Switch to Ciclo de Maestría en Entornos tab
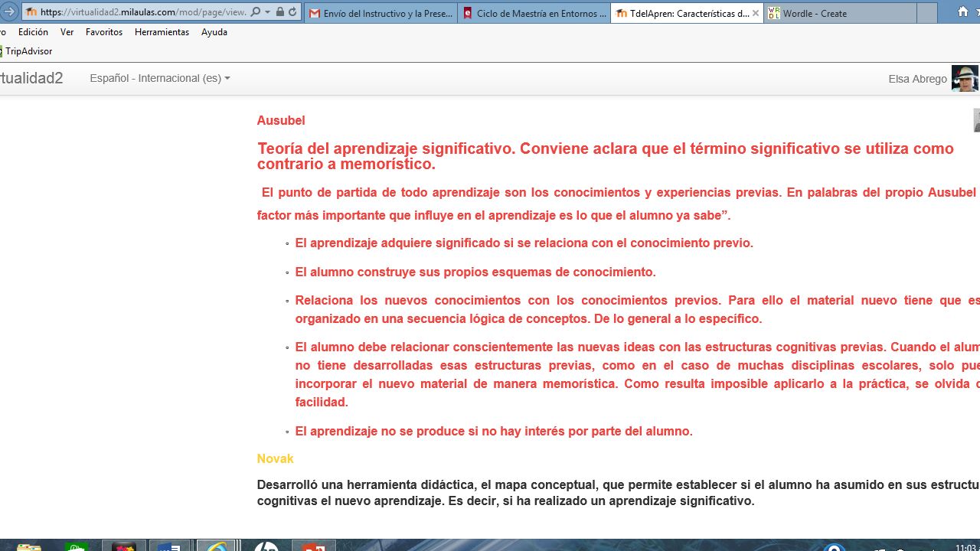 [x=534, y=13]
